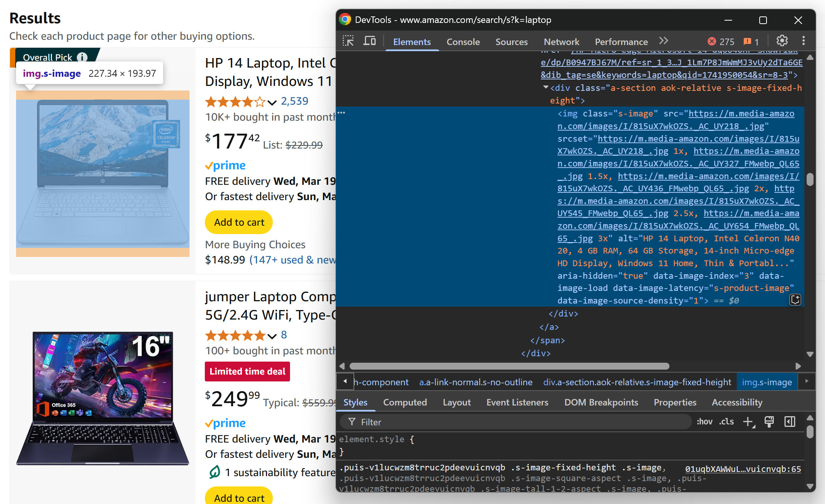
Task: Click horizontal scrollbar right arrow in Elements
Action: coord(798,366)
